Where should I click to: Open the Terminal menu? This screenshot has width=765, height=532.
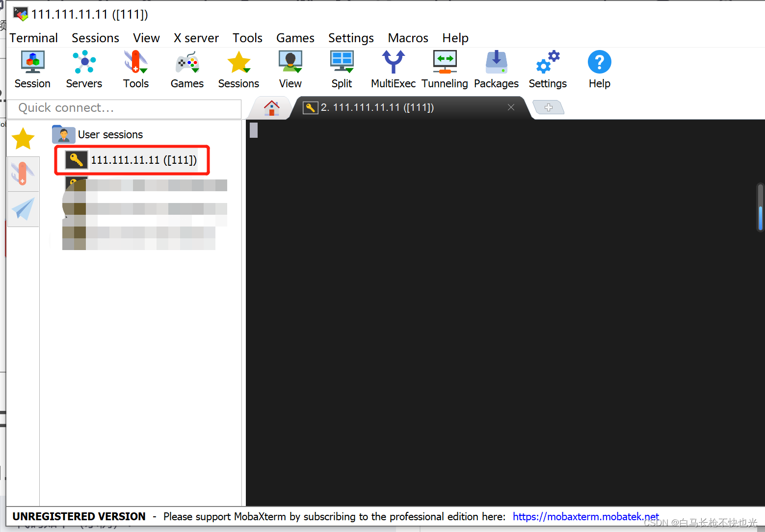34,38
